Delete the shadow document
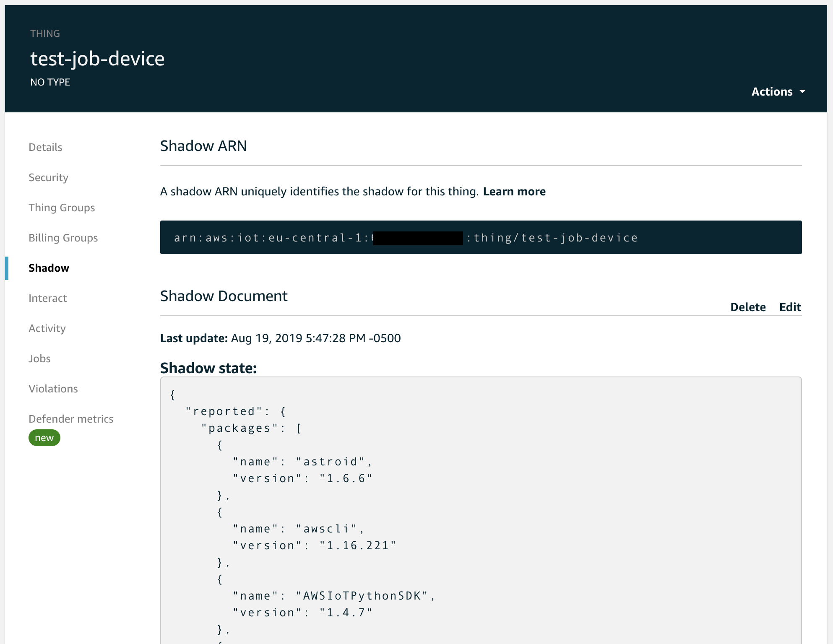 pos(748,307)
